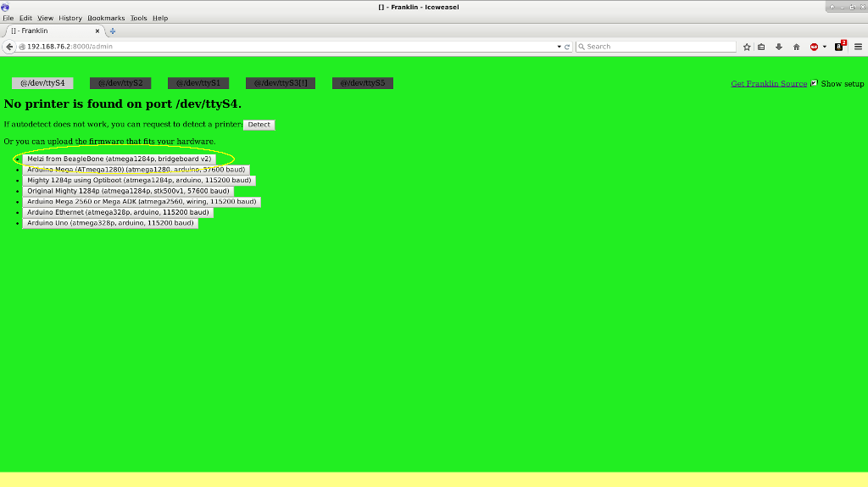Expand the red extension icon dropdown arrow
Screen dimensions: 868x487
(x=824, y=47)
